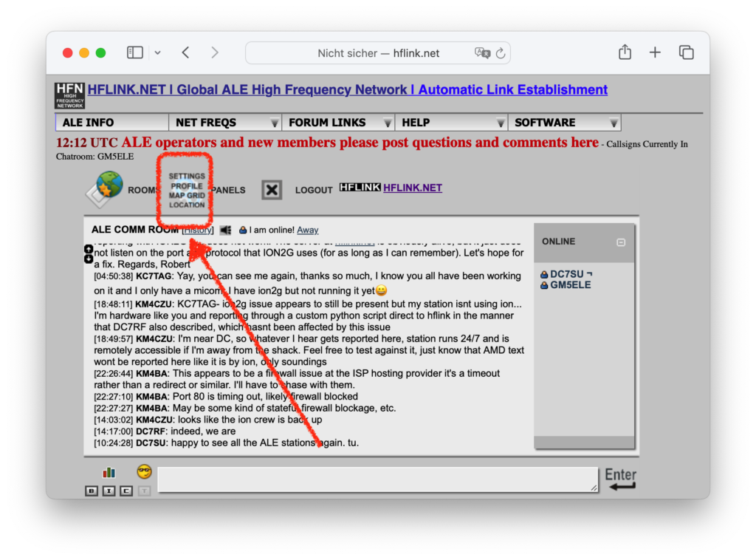756x560 pixels.
Task: Click the page translate icon
Action: click(x=482, y=53)
